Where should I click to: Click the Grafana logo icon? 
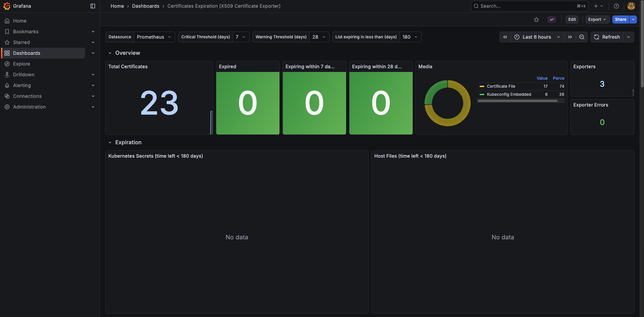(x=7, y=6)
